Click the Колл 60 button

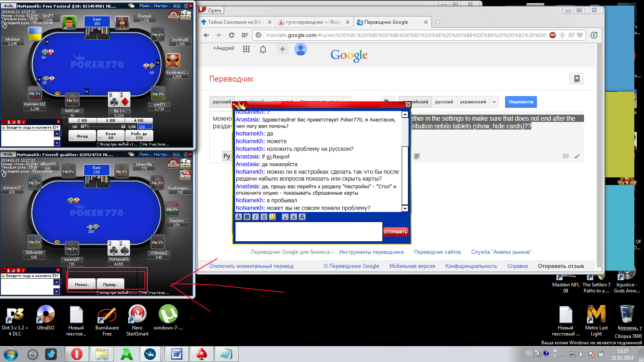tap(111, 136)
